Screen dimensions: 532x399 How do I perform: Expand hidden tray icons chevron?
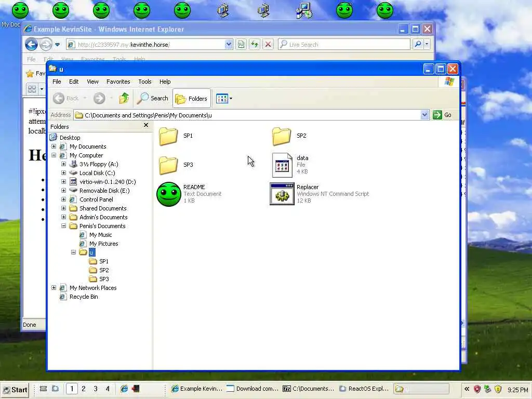[467, 389]
